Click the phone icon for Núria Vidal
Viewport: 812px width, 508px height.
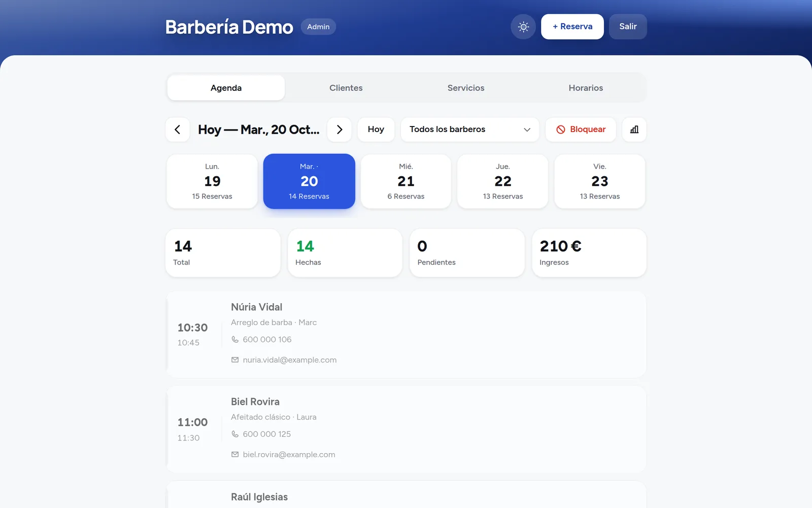coord(235,339)
